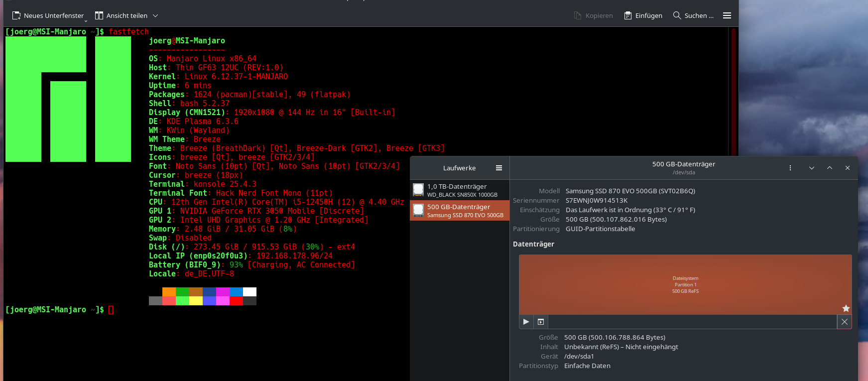Click the Kernel line in fastfetch output

(x=218, y=77)
